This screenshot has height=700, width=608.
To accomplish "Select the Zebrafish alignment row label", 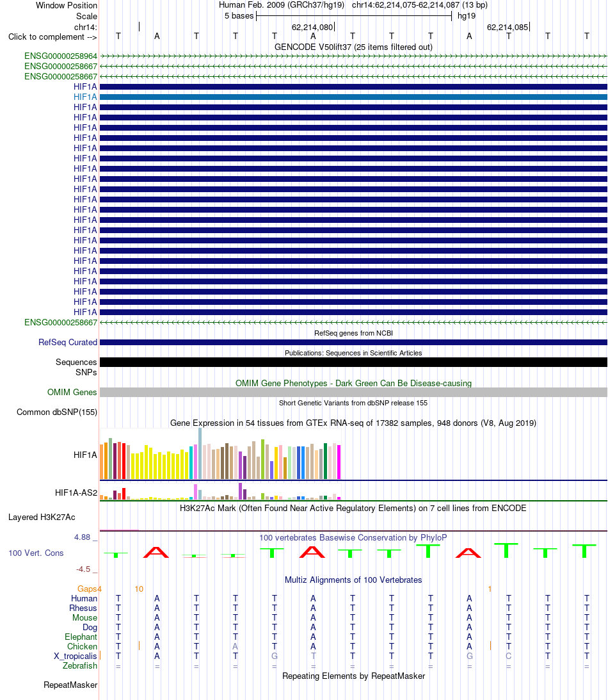I will (x=80, y=665).
